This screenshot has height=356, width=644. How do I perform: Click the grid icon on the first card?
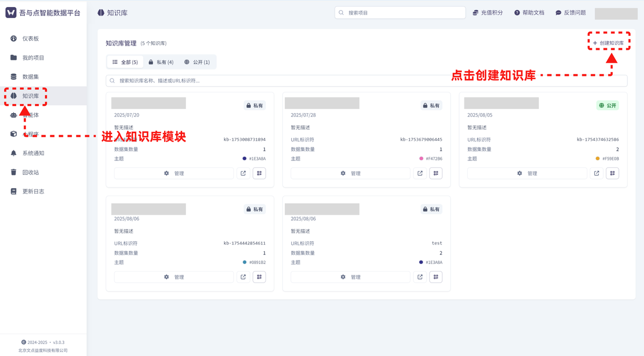click(259, 173)
